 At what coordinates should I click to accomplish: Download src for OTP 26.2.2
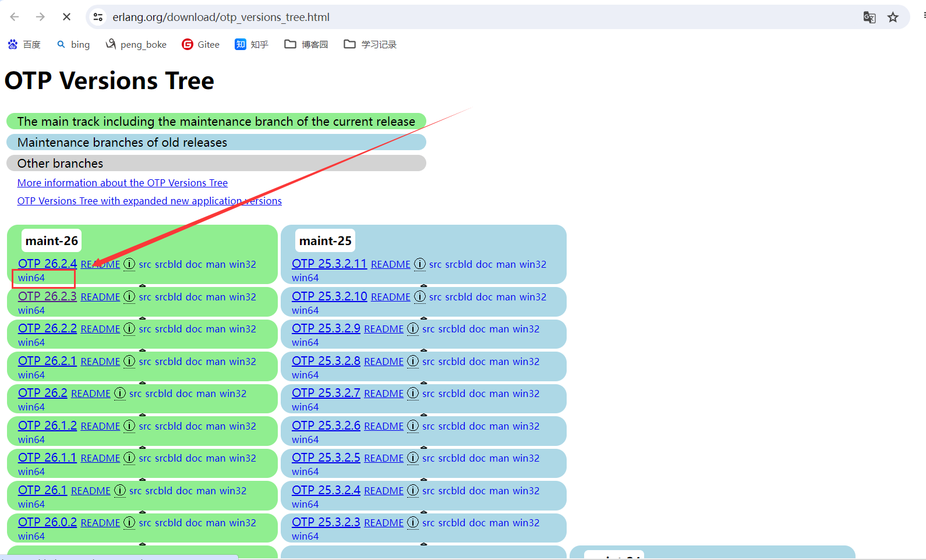145,329
